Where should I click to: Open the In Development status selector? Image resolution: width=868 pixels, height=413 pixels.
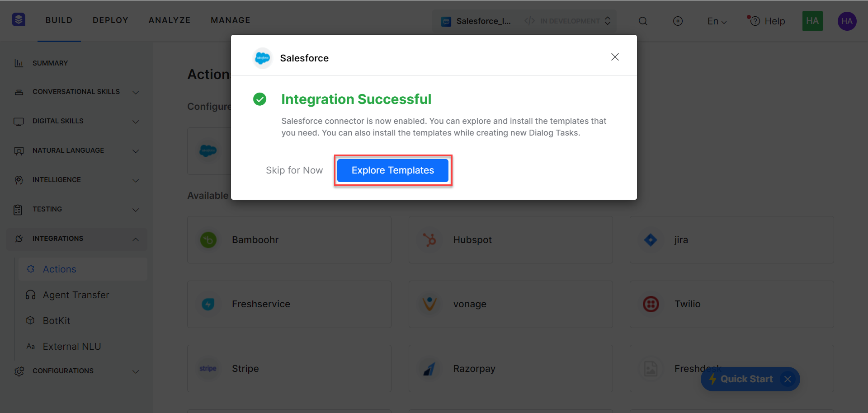(568, 21)
